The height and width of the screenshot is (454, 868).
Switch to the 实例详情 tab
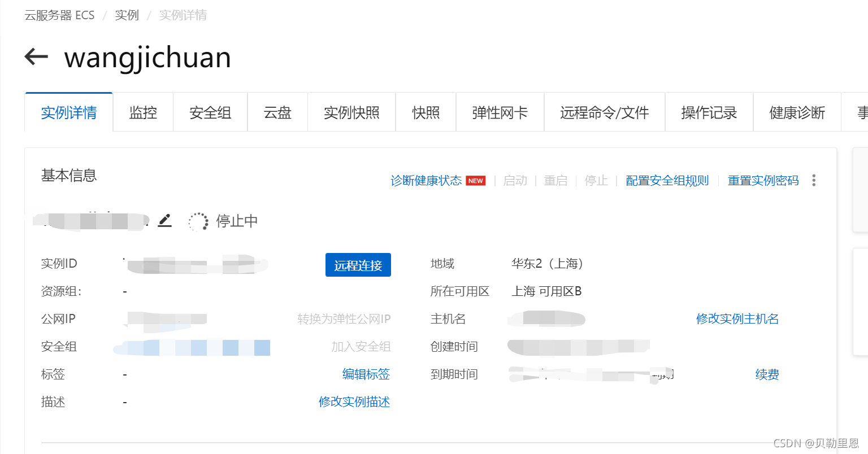pyautogui.click(x=69, y=112)
